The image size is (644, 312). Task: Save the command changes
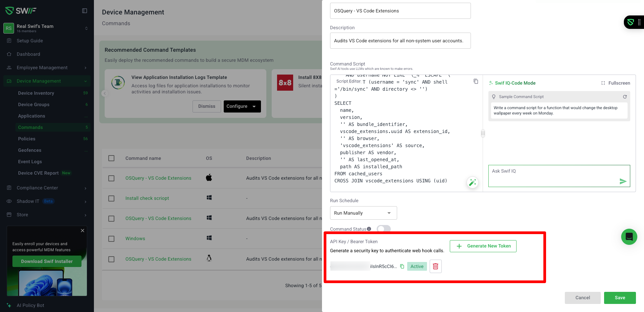pos(620,298)
